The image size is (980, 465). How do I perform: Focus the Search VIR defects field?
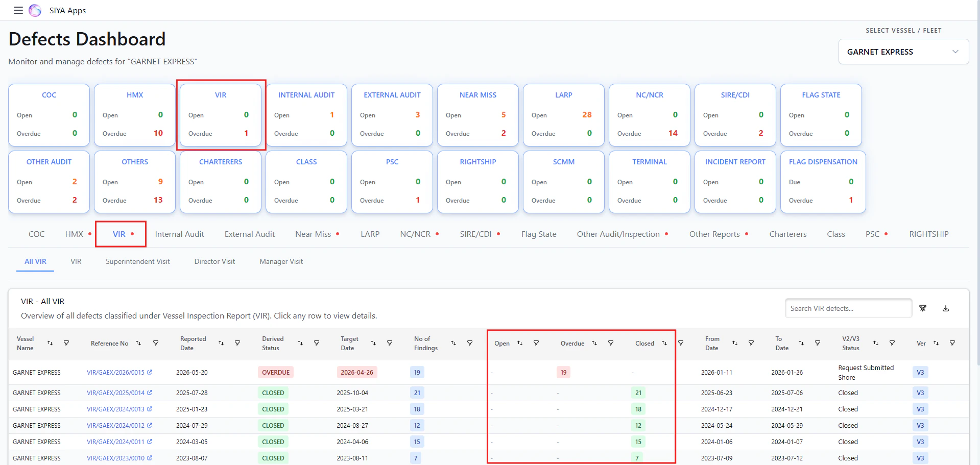[848, 308]
